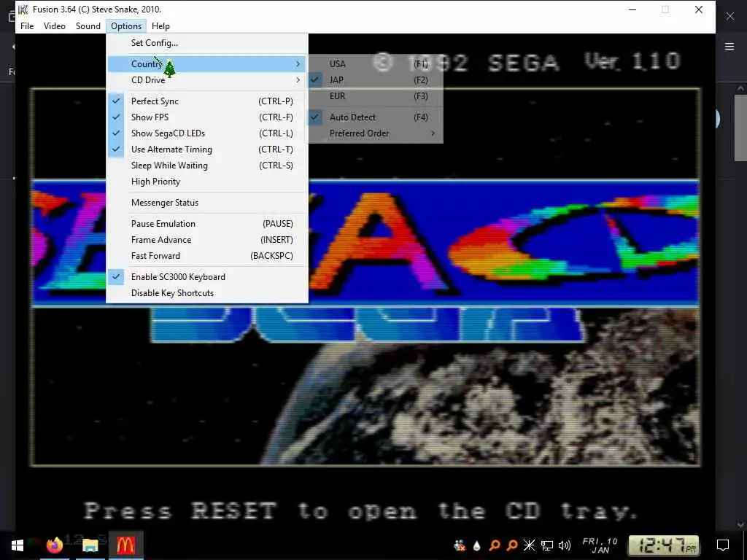Close the Options menu

coord(126,26)
